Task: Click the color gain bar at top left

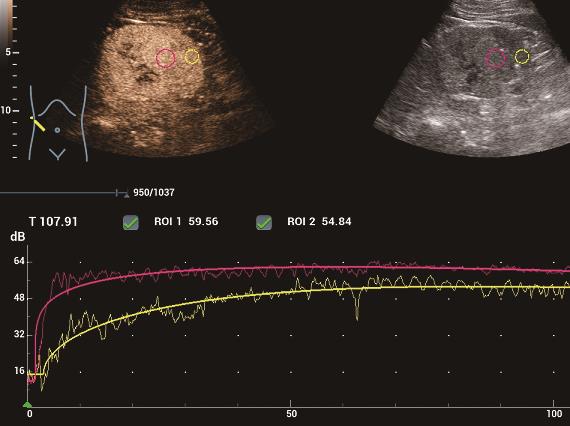Action: (6, 21)
